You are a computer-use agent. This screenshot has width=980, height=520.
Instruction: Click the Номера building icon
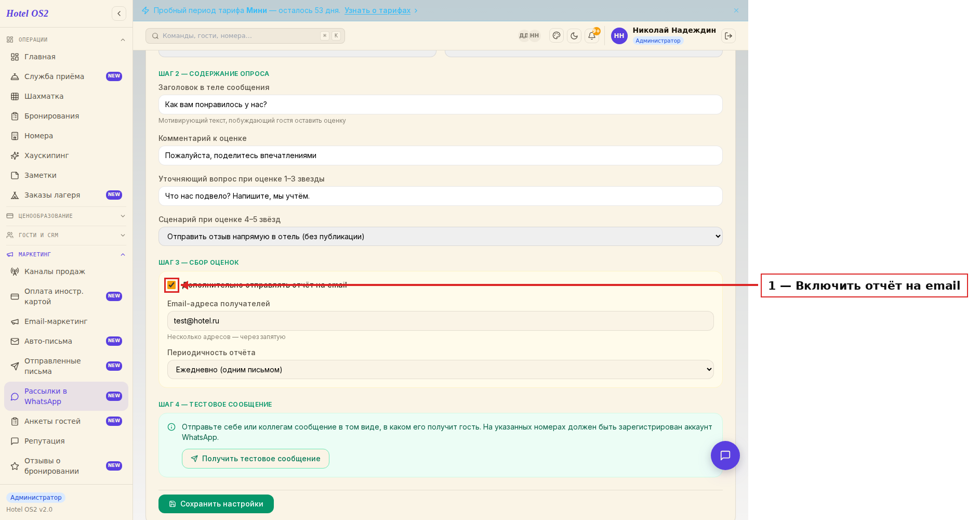15,136
